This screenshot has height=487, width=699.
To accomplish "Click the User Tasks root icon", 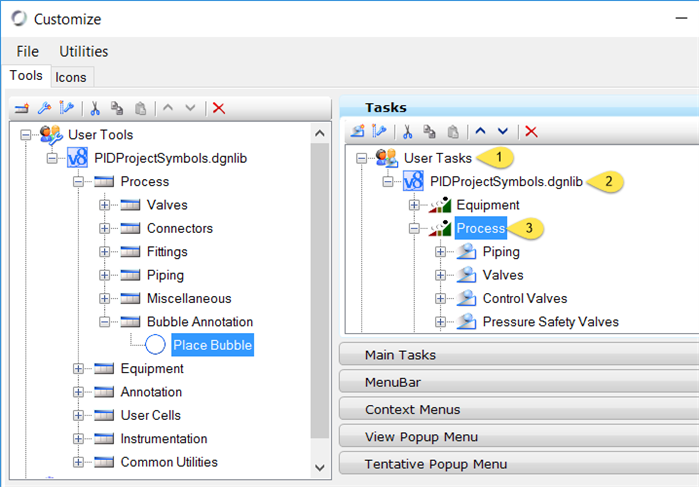I will point(386,158).
